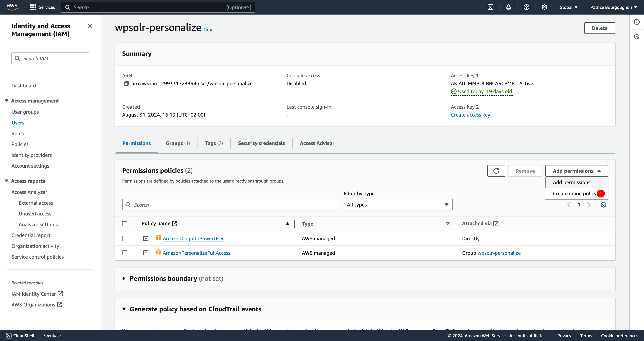Image resolution: width=644 pixels, height=341 pixels.
Task: Collapse the Access reports section
Action: click(x=6, y=181)
